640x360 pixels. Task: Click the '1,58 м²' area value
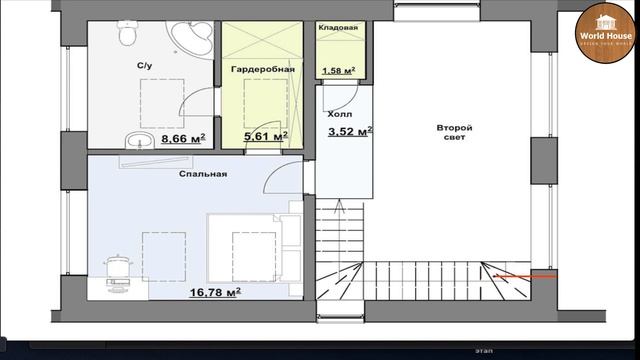[338, 71]
